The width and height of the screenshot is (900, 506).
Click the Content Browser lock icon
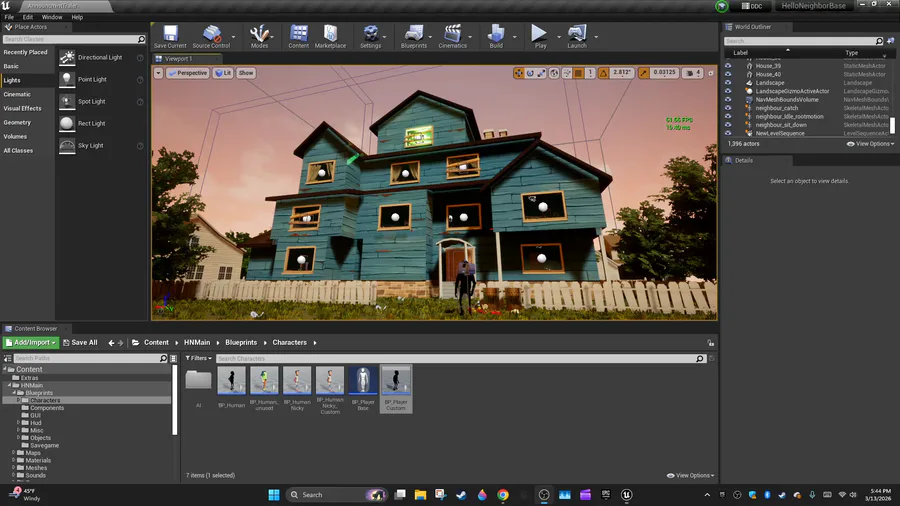point(711,342)
